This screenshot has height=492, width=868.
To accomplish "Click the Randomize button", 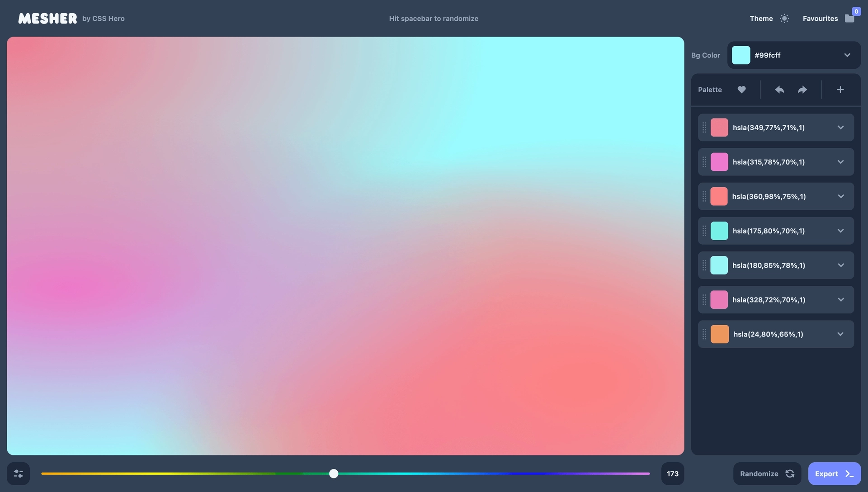I will (x=767, y=473).
